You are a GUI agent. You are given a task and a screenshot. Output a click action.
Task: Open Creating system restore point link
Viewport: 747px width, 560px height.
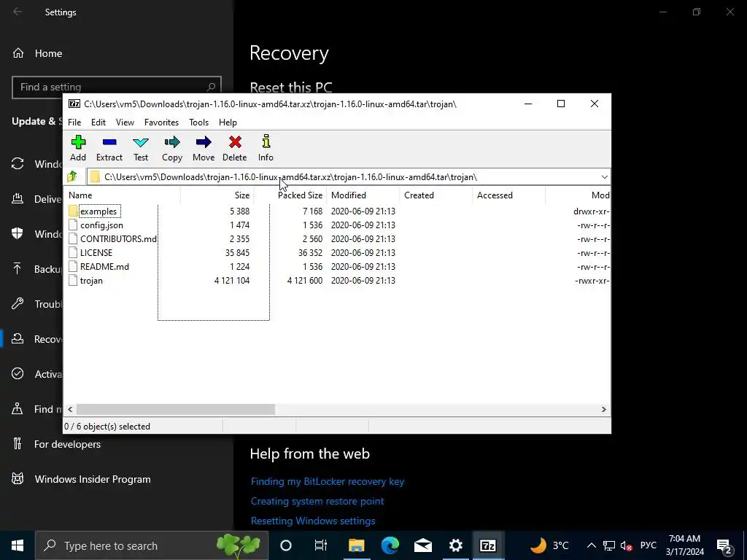tap(317, 501)
